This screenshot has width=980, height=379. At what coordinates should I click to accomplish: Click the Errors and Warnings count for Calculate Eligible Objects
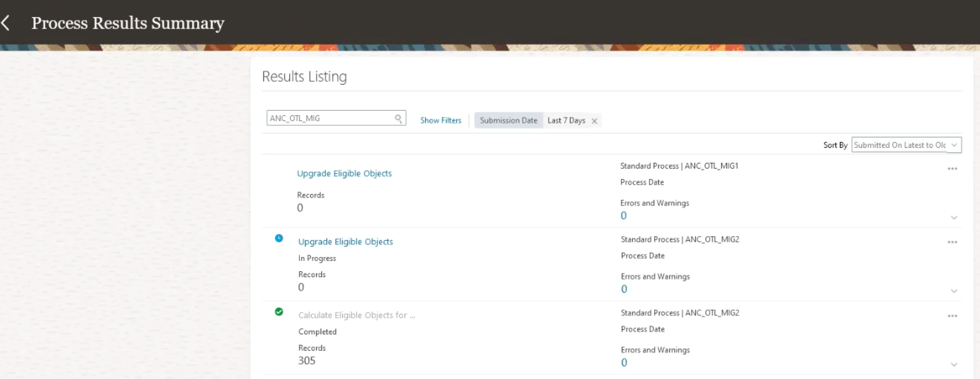coord(624,362)
